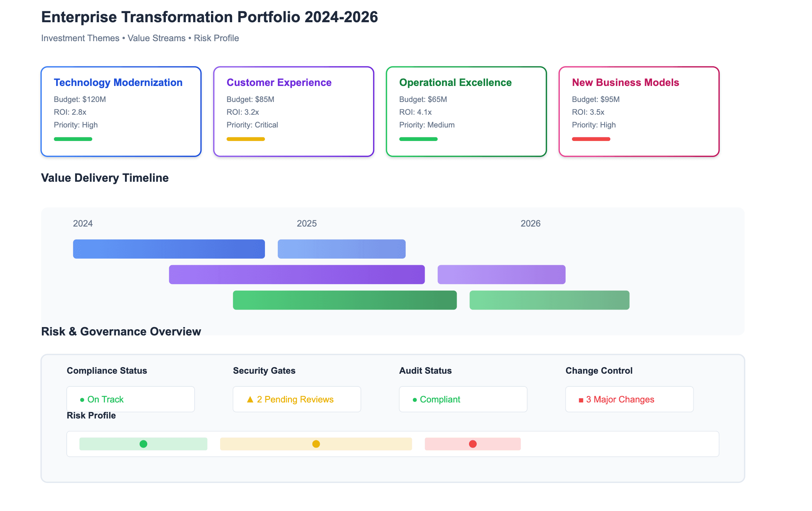Click the dark blue 2024 timeline bar
The width and height of the screenshot is (812, 511).
169,249
